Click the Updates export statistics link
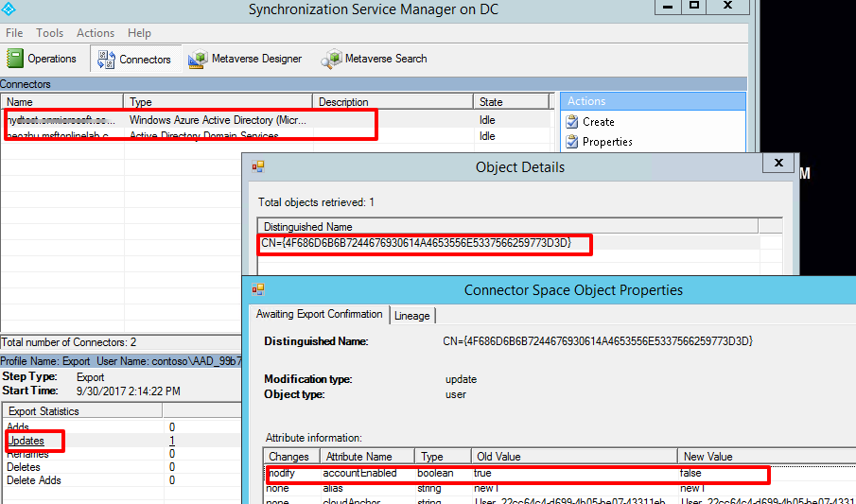Screen dimensions: 856x504 26,441
